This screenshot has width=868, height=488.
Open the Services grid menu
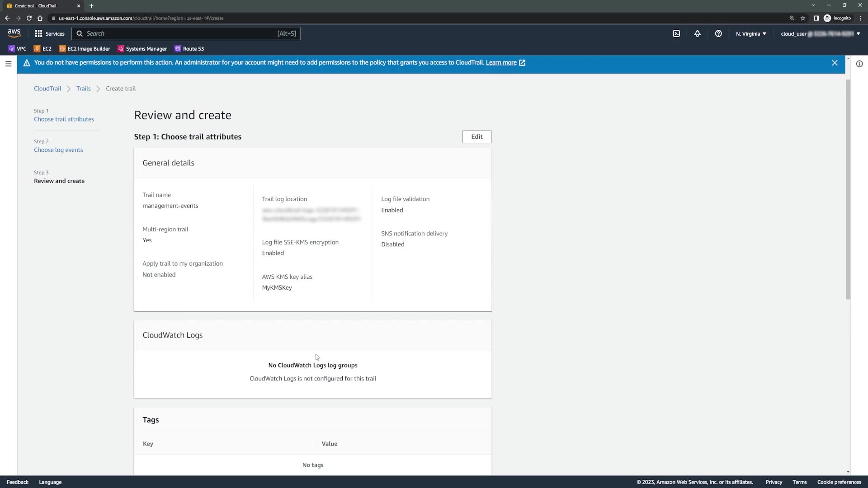50,33
